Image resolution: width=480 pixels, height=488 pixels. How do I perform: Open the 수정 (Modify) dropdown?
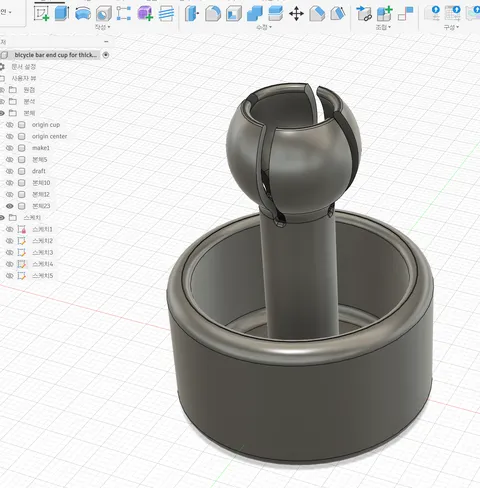[x=264, y=27]
